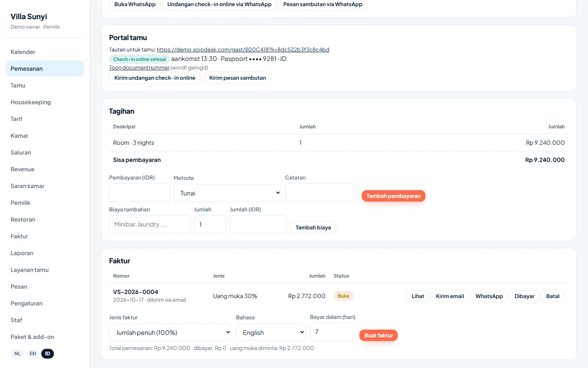Go to Pemesanan in the sidebar
588x368 pixels.
pyautogui.click(x=45, y=69)
